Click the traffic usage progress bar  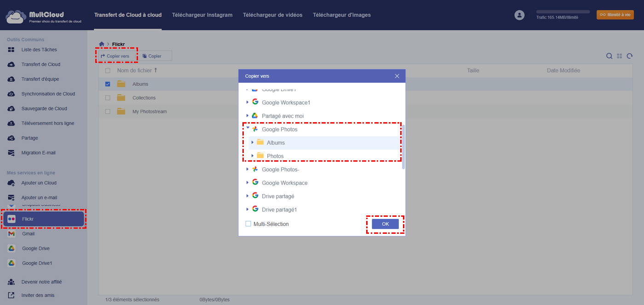(563, 12)
